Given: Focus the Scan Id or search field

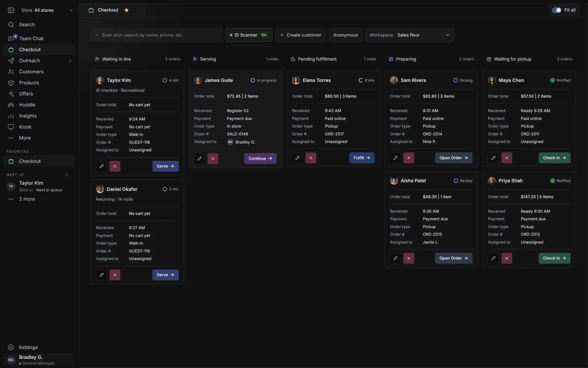Looking at the screenshot, I should coord(156,35).
